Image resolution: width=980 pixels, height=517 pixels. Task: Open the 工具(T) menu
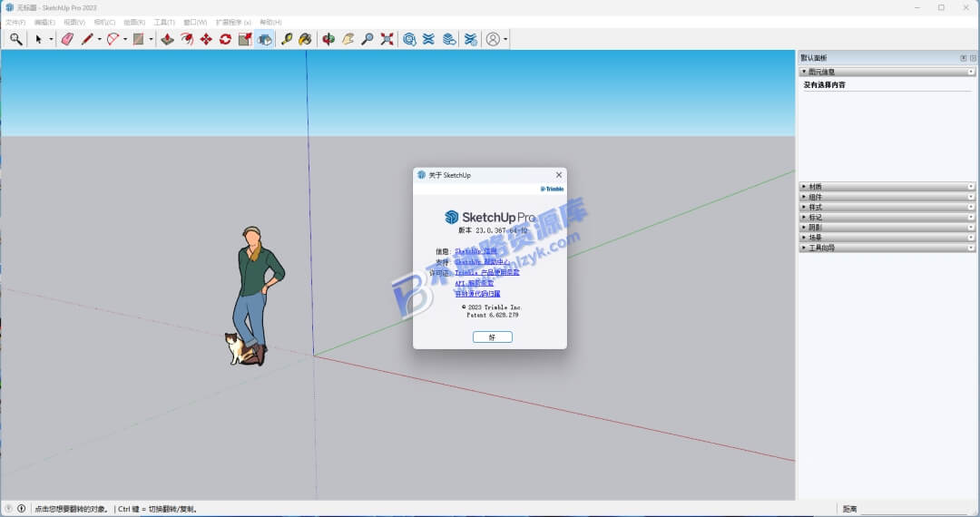coord(164,22)
